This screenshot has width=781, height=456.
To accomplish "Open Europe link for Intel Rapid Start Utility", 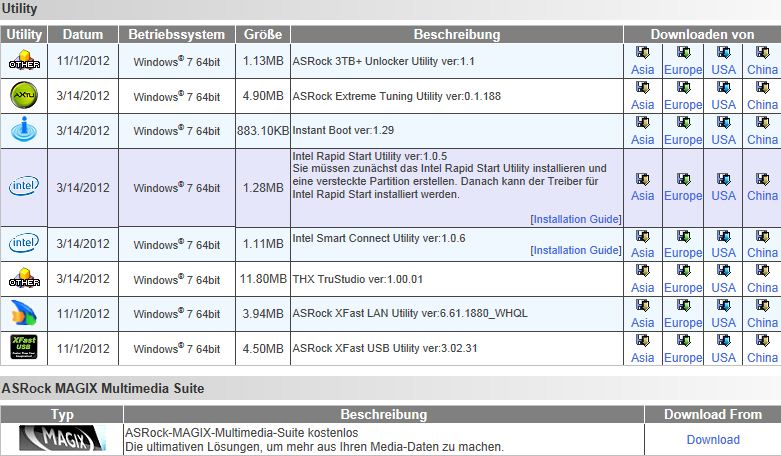I will 683,196.
